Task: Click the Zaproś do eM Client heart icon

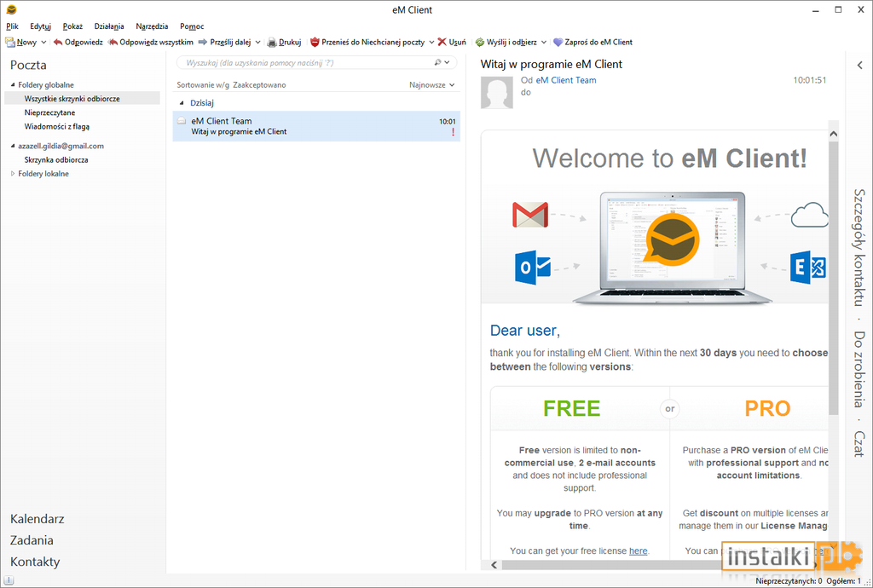Action: (x=558, y=43)
